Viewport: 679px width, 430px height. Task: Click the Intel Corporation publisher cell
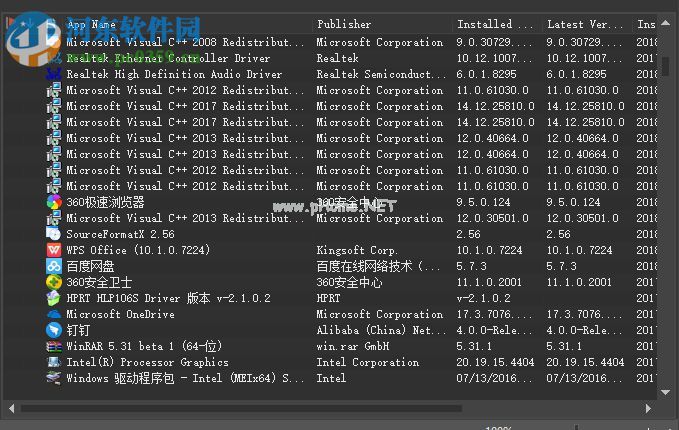click(368, 362)
